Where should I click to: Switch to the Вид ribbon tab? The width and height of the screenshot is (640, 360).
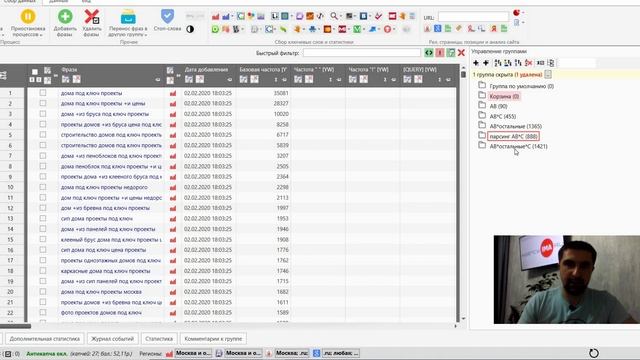pyautogui.click(x=86, y=2)
